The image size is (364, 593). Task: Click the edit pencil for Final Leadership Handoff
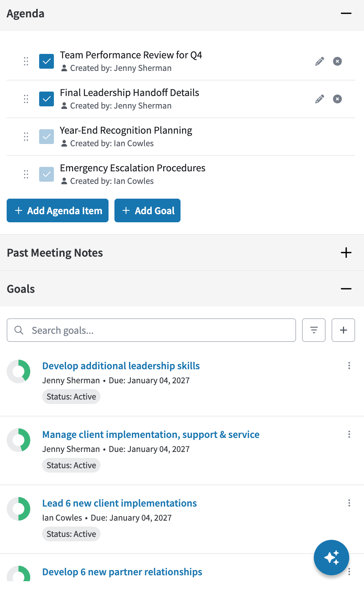tap(320, 99)
